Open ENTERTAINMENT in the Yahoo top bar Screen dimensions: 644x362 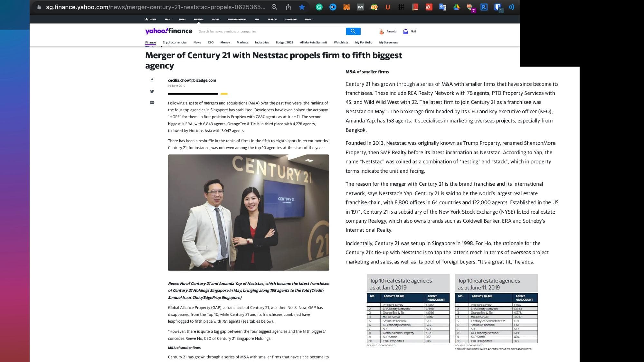click(x=237, y=19)
